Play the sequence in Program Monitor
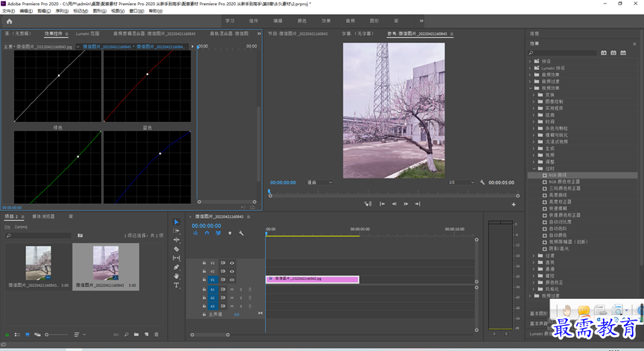The width and height of the screenshot is (644, 351). [x=406, y=204]
